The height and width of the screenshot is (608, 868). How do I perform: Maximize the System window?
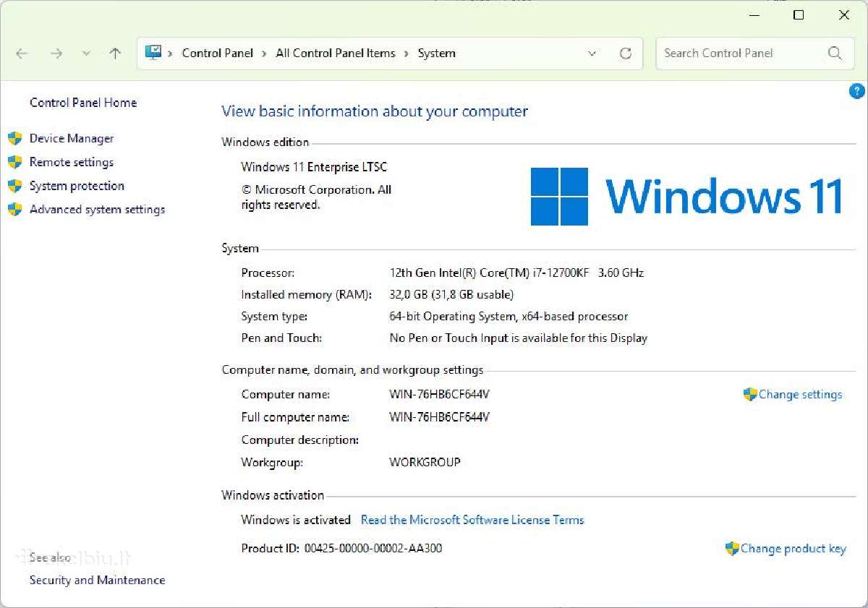click(x=799, y=14)
